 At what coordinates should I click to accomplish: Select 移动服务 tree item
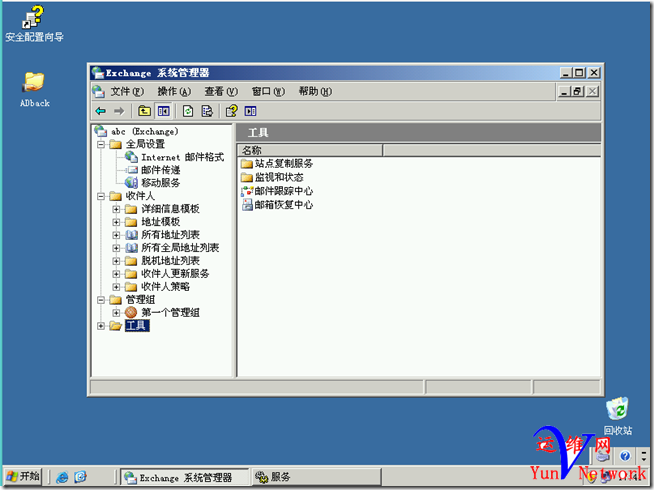point(161,183)
